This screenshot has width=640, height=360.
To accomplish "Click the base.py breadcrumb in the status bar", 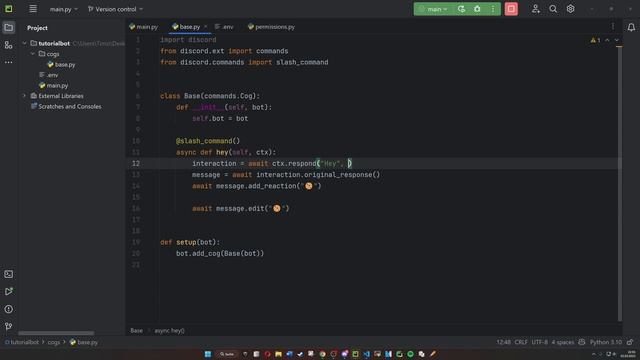I will tap(84, 342).
